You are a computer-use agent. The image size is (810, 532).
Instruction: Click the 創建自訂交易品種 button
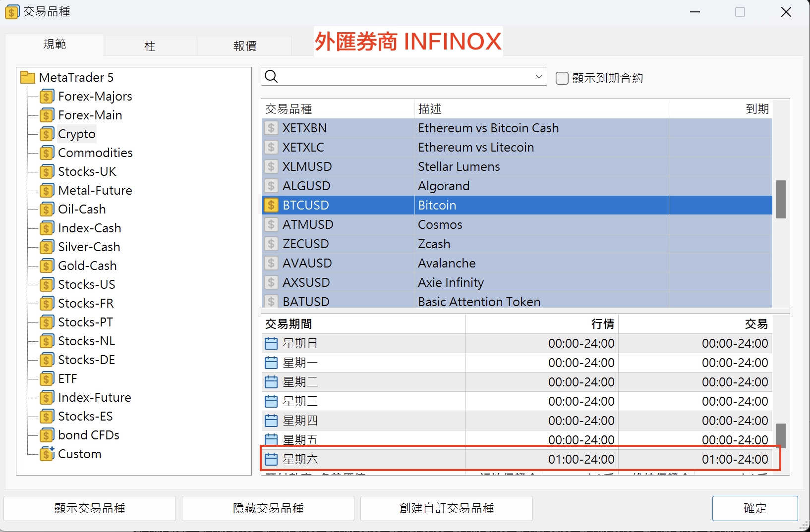pos(447,508)
